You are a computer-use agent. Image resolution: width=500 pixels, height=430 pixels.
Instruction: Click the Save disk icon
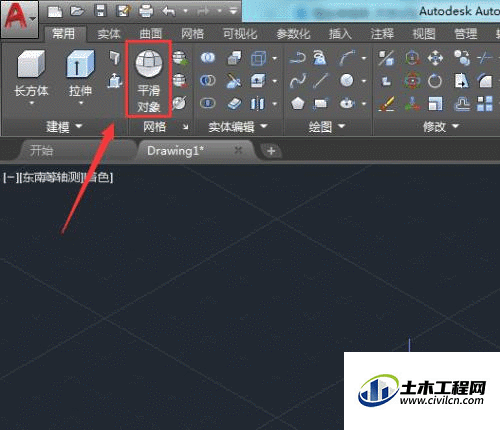pos(100,12)
